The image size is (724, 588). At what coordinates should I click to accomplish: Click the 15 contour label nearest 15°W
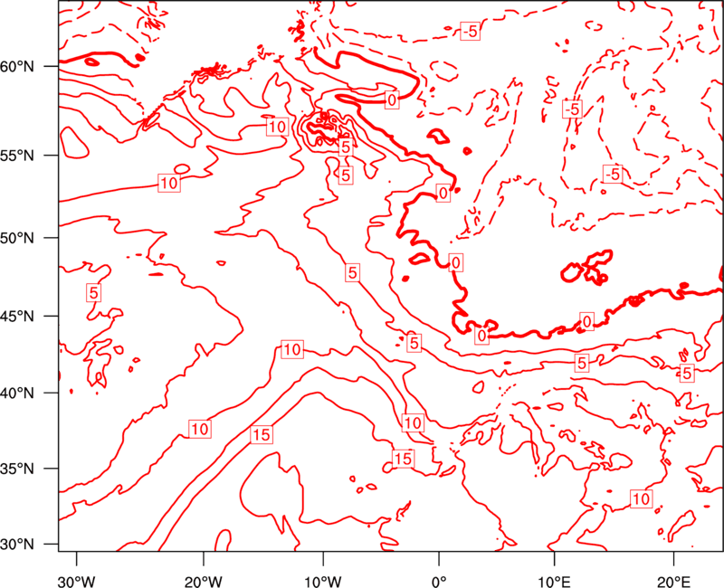click(x=262, y=434)
